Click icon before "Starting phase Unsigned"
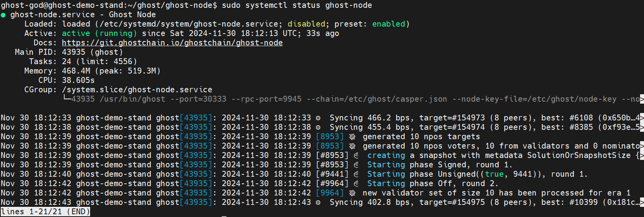The width and height of the screenshot is (644, 217). click(x=356, y=174)
